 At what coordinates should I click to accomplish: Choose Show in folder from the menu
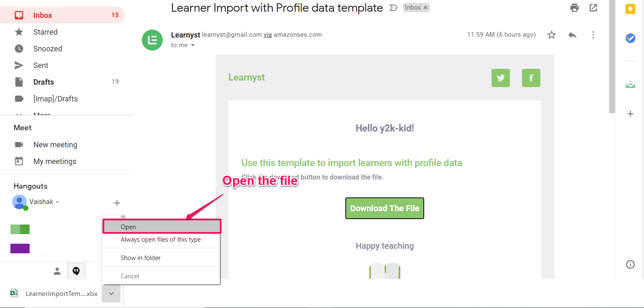pos(161,258)
